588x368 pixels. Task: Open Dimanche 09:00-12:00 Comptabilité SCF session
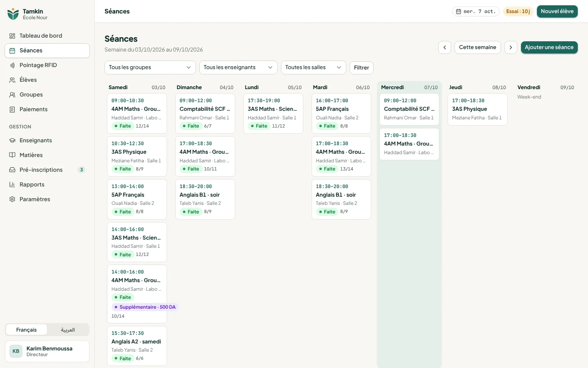click(205, 113)
